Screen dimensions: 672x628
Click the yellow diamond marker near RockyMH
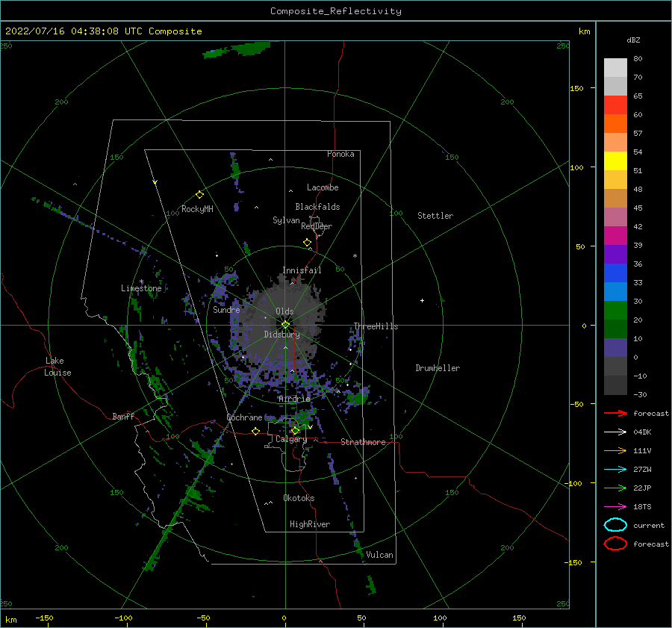(x=199, y=195)
